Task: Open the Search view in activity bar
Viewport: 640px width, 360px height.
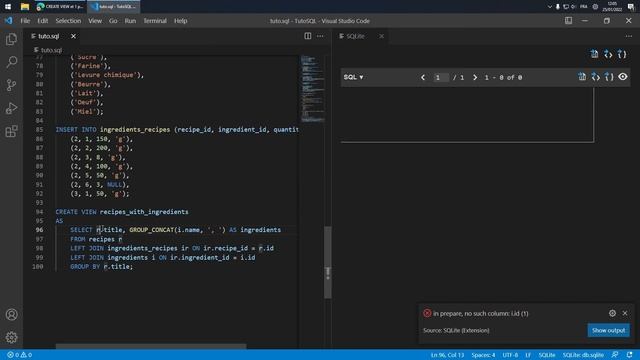Action: pos(11,62)
